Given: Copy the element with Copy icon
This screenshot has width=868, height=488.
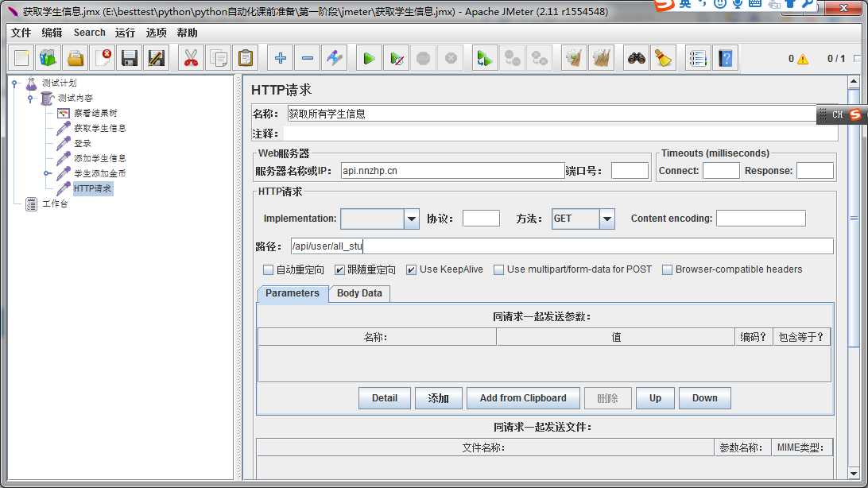Looking at the screenshot, I should [218, 58].
